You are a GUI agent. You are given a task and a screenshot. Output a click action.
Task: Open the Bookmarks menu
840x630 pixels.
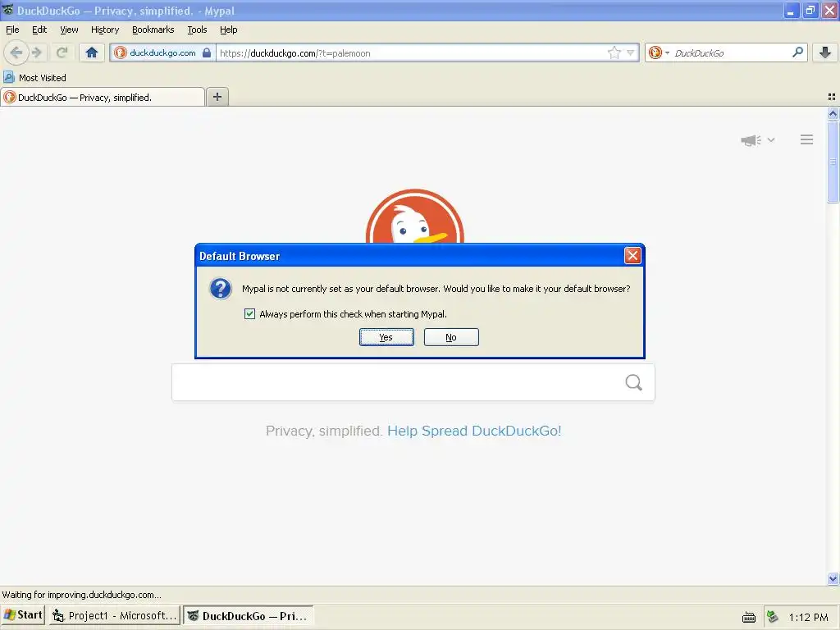click(153, 30)
